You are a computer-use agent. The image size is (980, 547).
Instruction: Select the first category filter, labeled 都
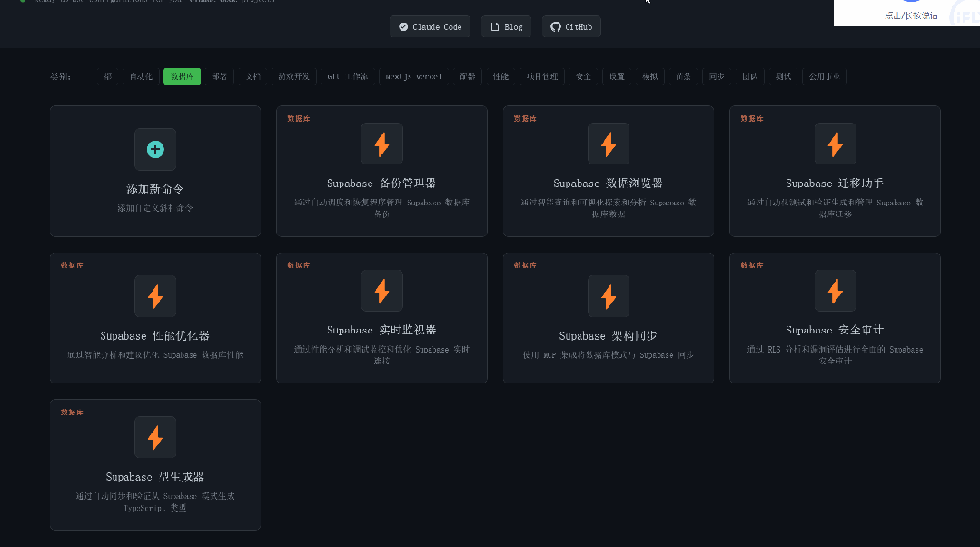107,76
